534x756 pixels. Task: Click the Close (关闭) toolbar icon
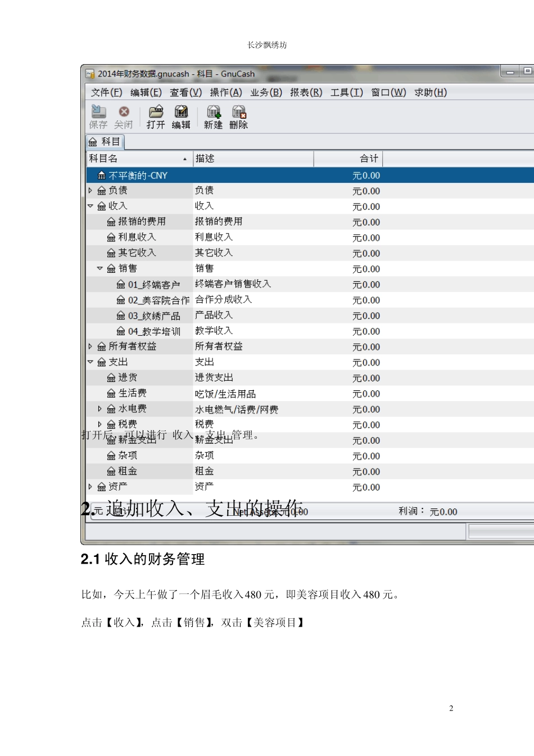[x=124, y=111]
